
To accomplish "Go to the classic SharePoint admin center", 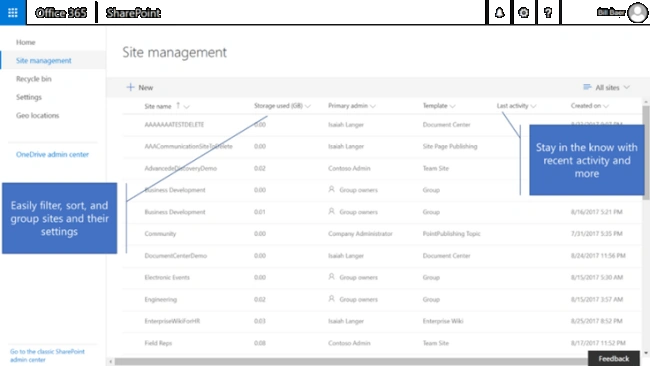I will (47, 356).
